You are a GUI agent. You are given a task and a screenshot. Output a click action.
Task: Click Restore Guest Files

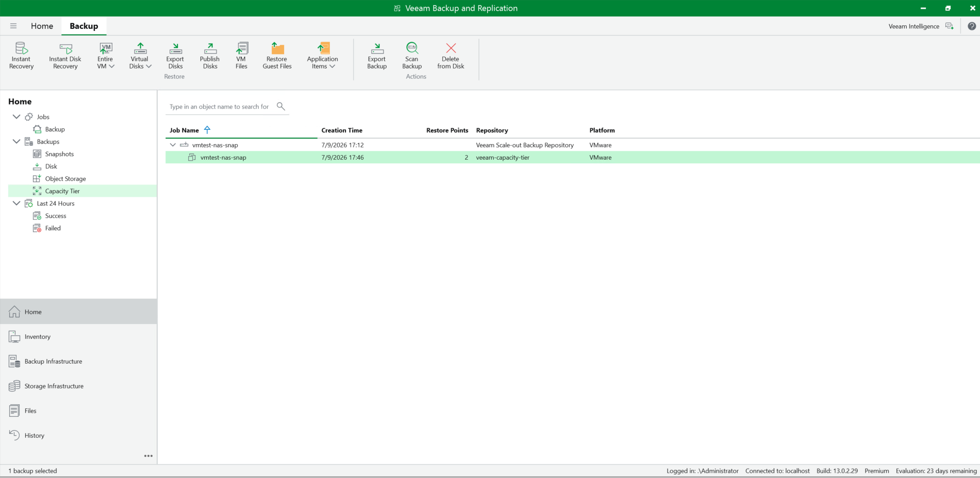click(x=277, y=56)
